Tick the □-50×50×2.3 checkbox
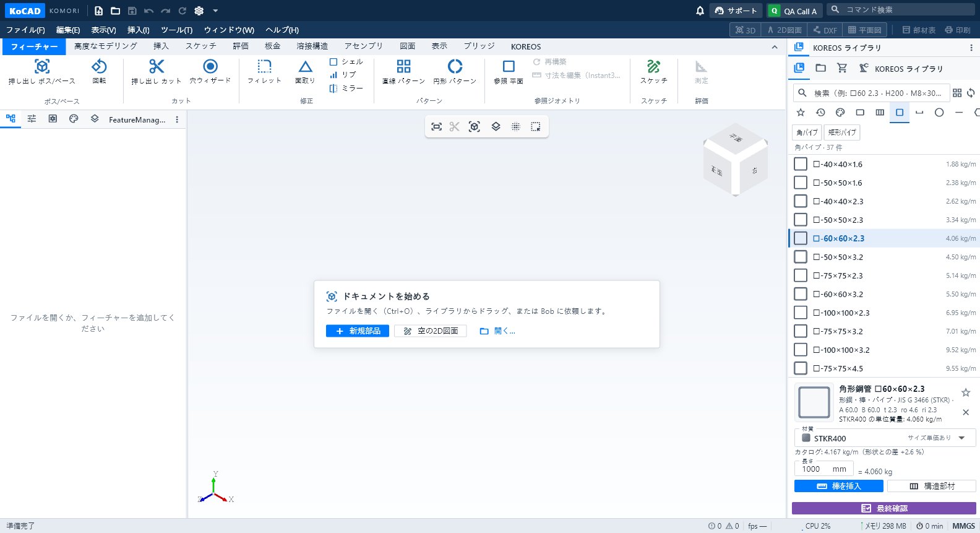Screen dimensions: 980x533 [801, 220]
